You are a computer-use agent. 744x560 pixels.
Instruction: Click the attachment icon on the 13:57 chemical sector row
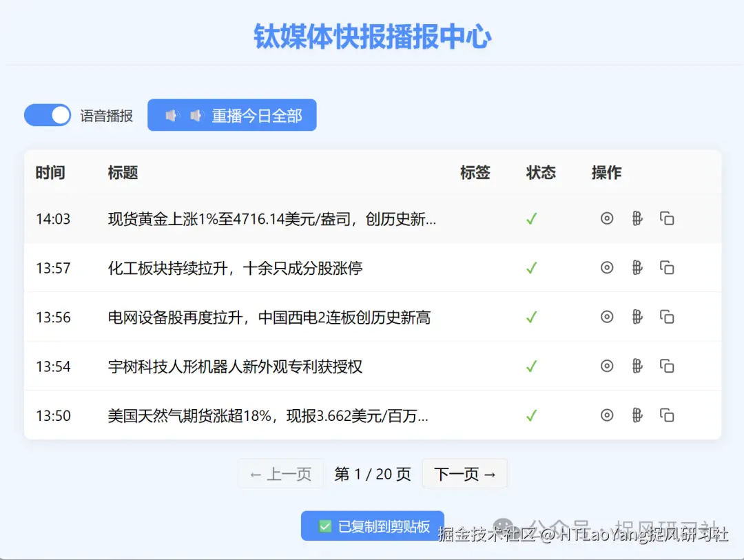[x=637, y=267]
